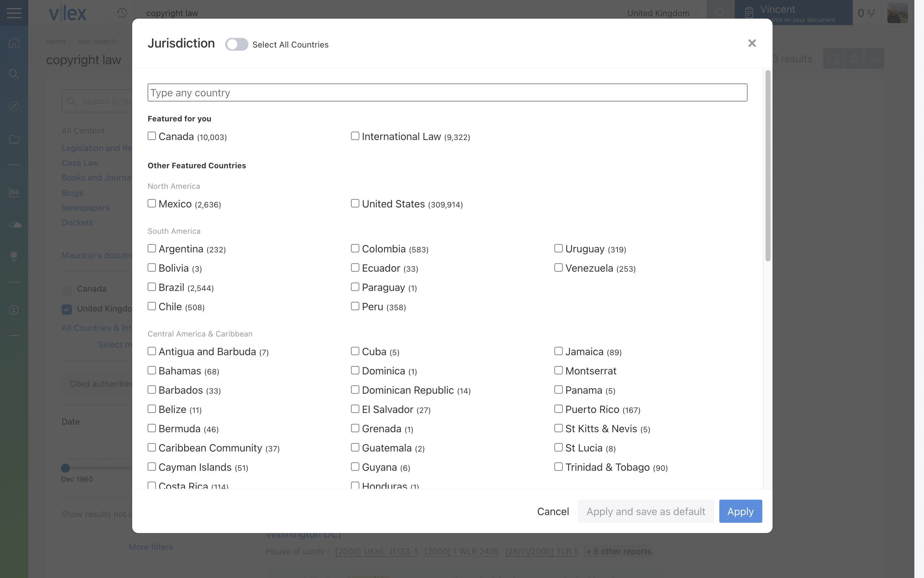
Task: Open search history clock icon
Action: tap(122, 13)
